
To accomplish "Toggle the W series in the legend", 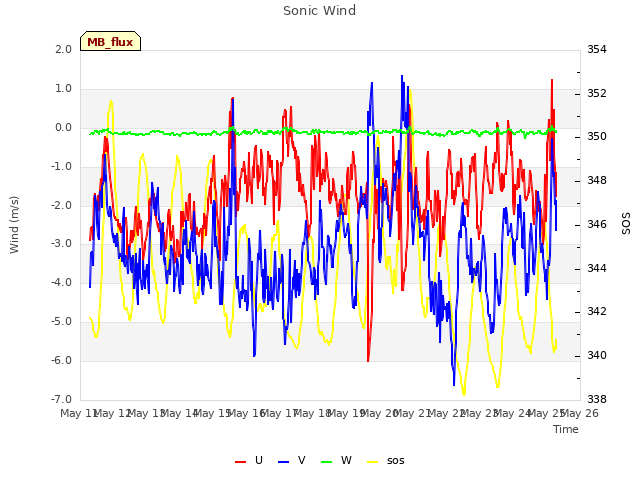I will pyautogui.click(x=336, y=460).
